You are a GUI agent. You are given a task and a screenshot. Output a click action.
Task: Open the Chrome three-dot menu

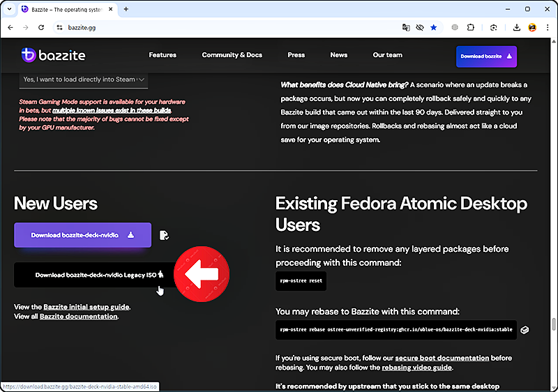pos(548,27)
